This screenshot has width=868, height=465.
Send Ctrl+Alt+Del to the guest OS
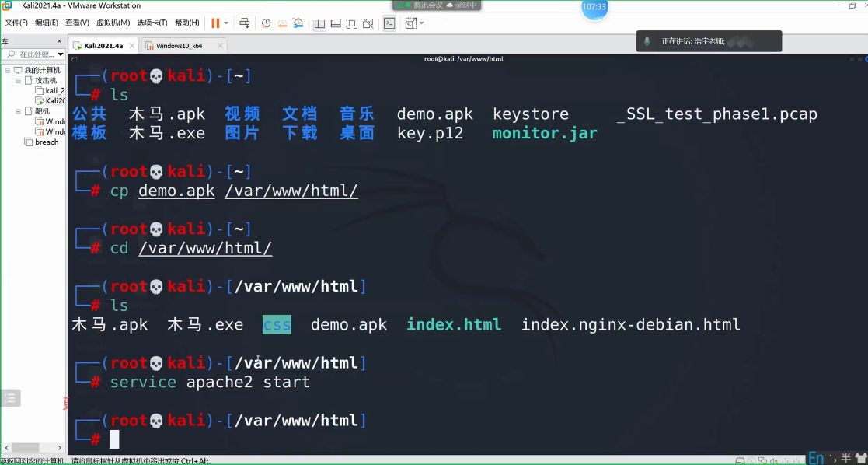(244, 23)
